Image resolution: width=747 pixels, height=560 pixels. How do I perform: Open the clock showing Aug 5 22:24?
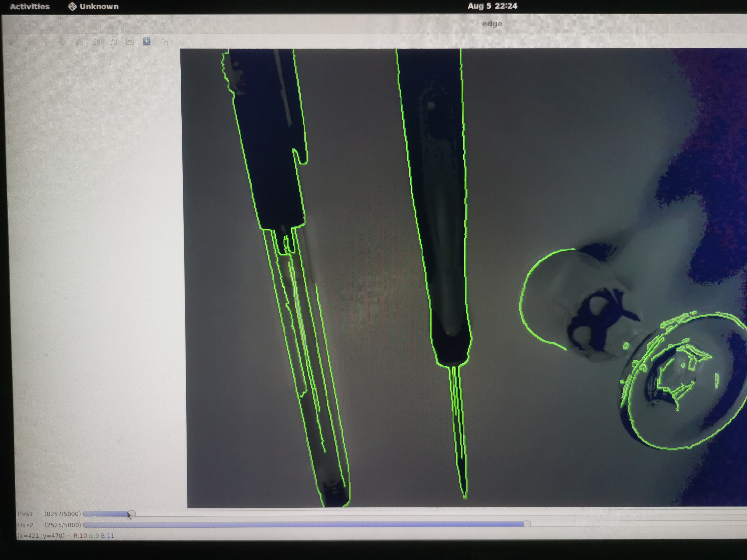point(492,6)
